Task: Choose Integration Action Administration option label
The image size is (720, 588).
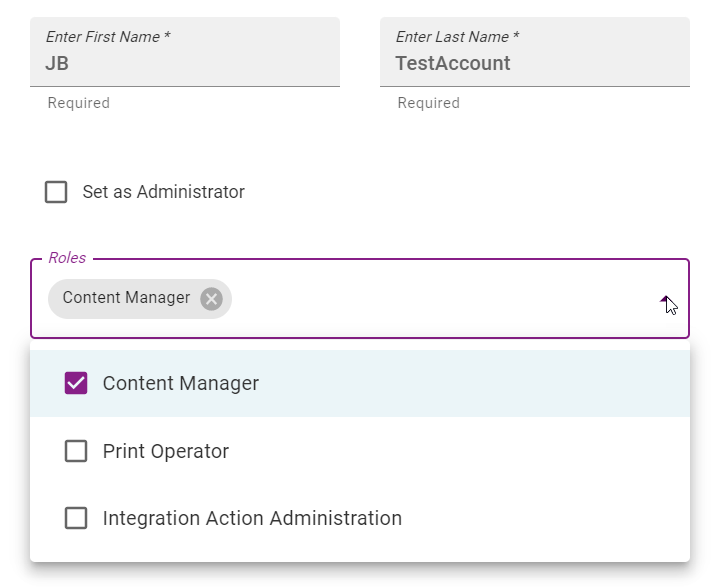Action: 252,518
